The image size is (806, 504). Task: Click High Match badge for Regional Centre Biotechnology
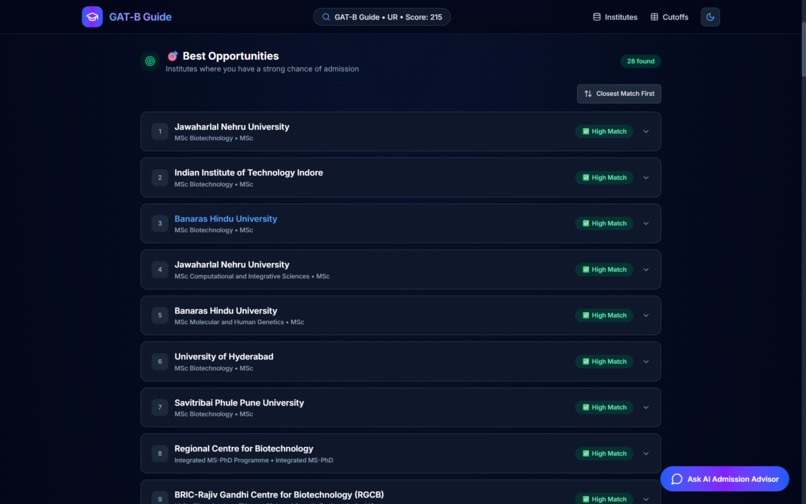point(604,454)
